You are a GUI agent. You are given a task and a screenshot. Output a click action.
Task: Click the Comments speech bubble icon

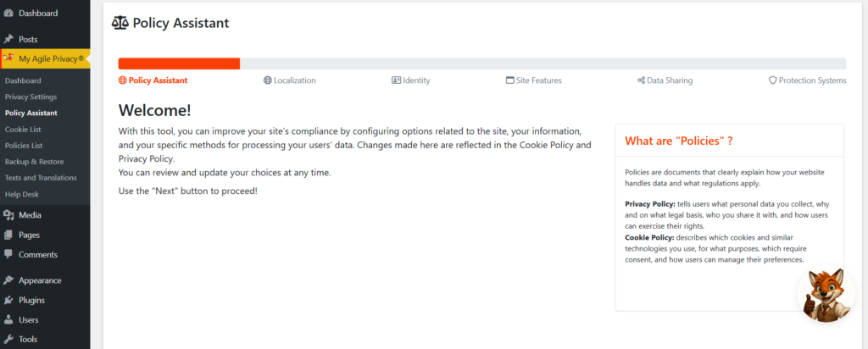click(8, 254)
